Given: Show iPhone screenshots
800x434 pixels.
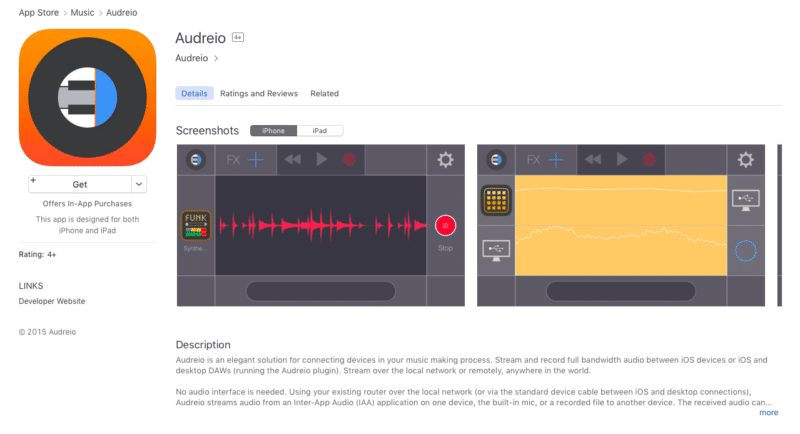Looking at the screenshot, I should click(273, 131).
